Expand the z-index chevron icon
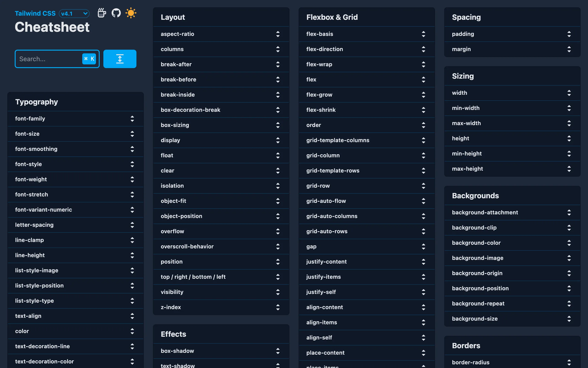588x368 pixels. [278, 308]
